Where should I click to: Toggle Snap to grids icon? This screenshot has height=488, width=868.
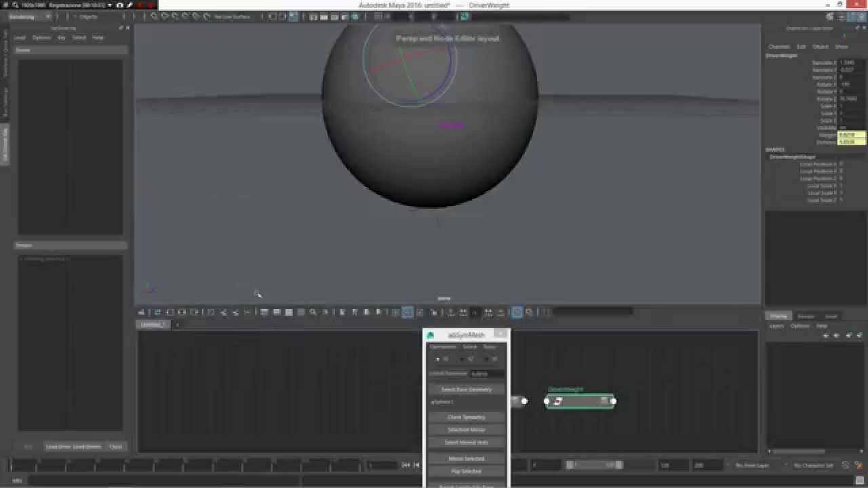point(154,16)
